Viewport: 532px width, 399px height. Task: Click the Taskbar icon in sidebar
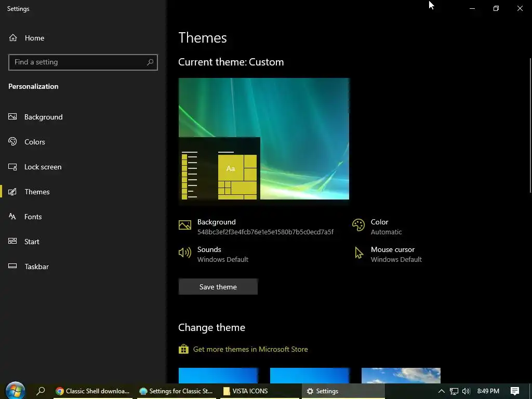12,266
